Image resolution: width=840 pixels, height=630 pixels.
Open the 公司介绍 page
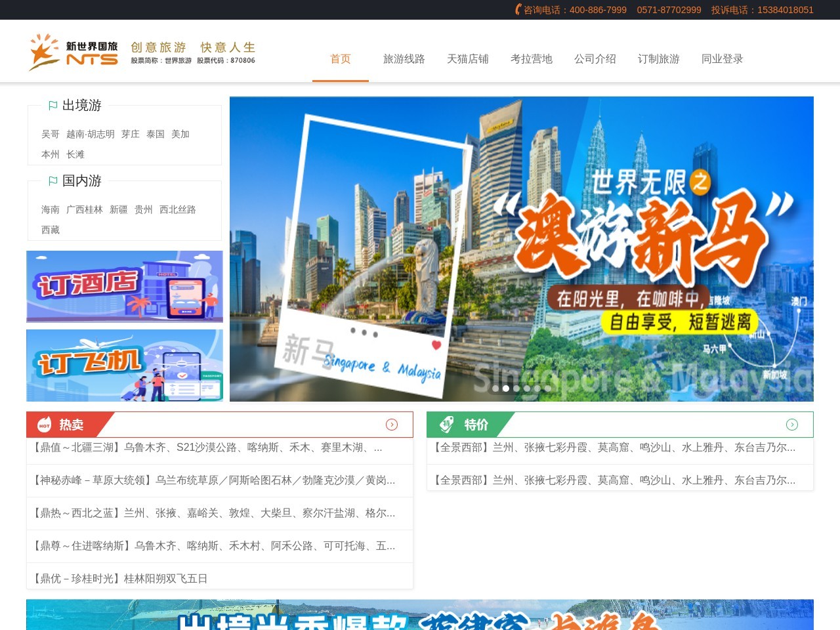595,59
